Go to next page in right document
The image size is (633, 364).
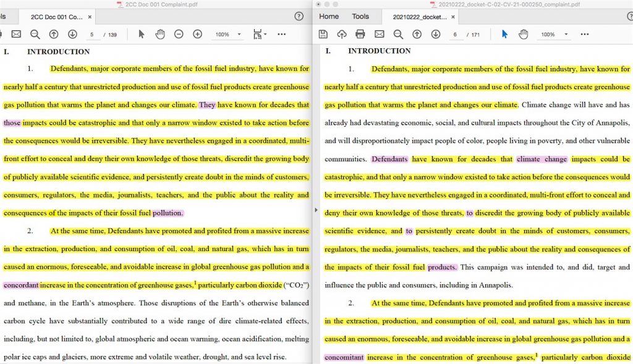click(435, 34)
